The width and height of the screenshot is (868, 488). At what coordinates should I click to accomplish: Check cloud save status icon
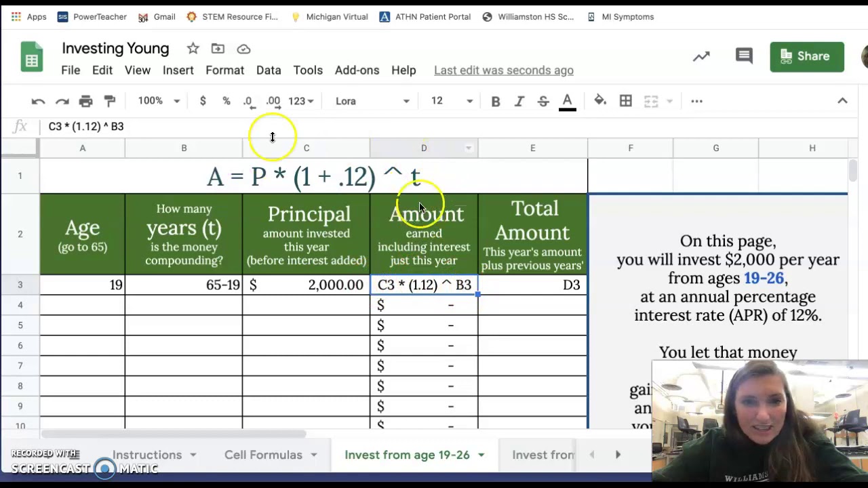click(x=243, y=49)
